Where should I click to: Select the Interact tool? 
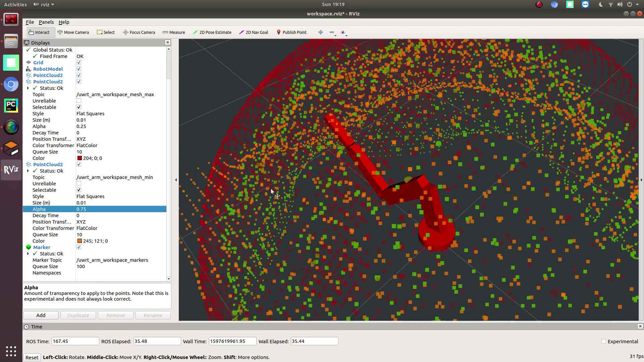(x=39, y=32)
